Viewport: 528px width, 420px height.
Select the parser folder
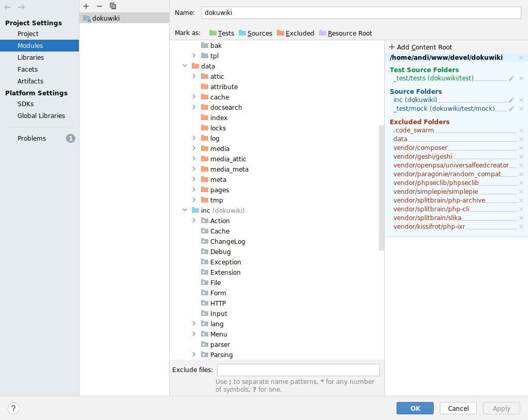point(216,344)
